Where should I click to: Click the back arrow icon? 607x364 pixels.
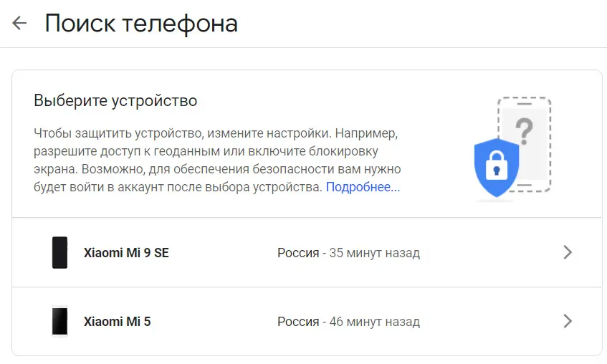(19, 23)
